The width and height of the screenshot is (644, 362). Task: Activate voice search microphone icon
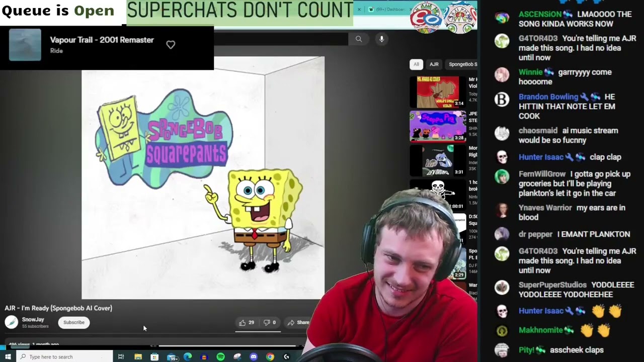point(381,39)
